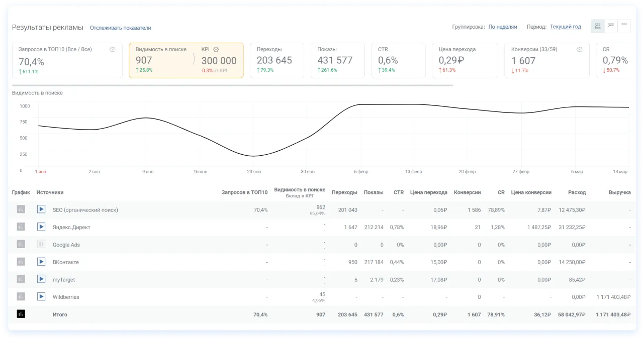Viewport: 644px width, 340px height.
Task: Sort by Цена конверсии column header
Action: [x=531, y=192]
